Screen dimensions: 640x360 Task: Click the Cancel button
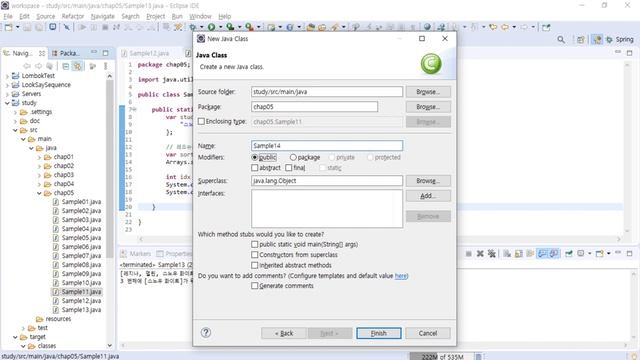[x=428, y=333]
